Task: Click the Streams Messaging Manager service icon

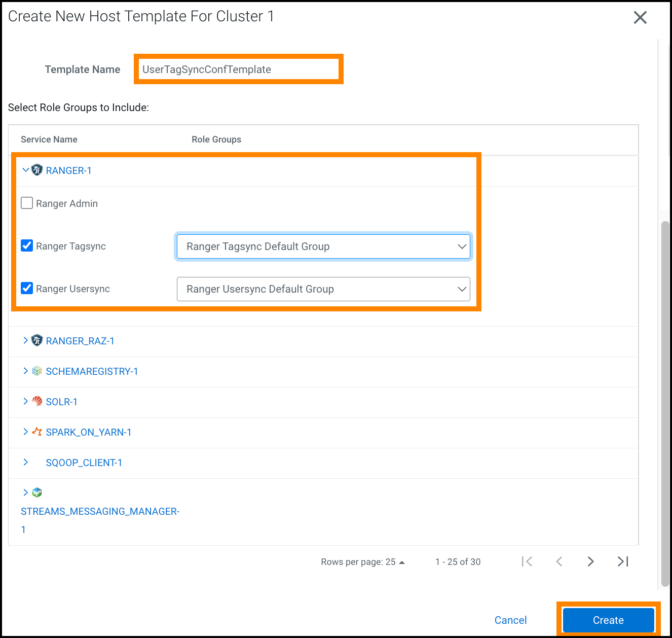Action: (37, 492)
